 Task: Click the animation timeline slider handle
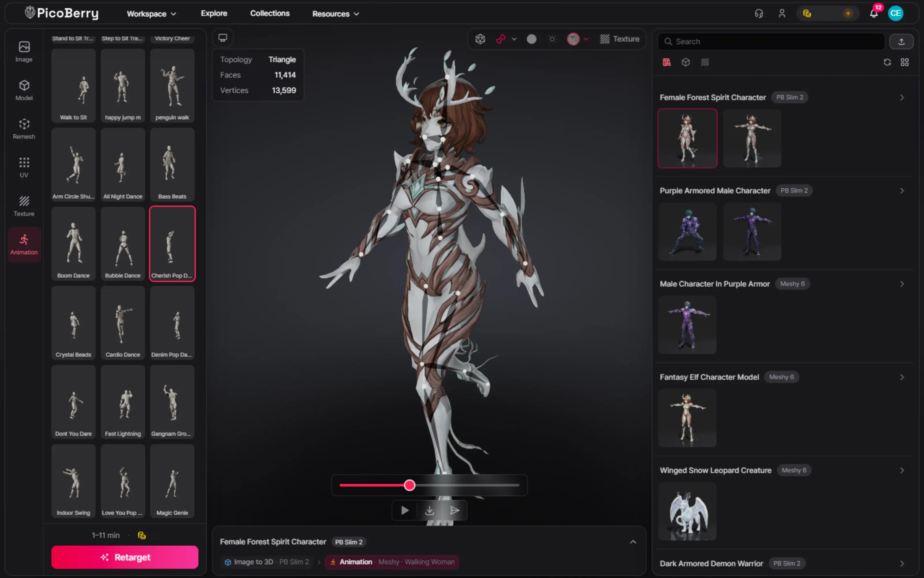pos(410,485)
